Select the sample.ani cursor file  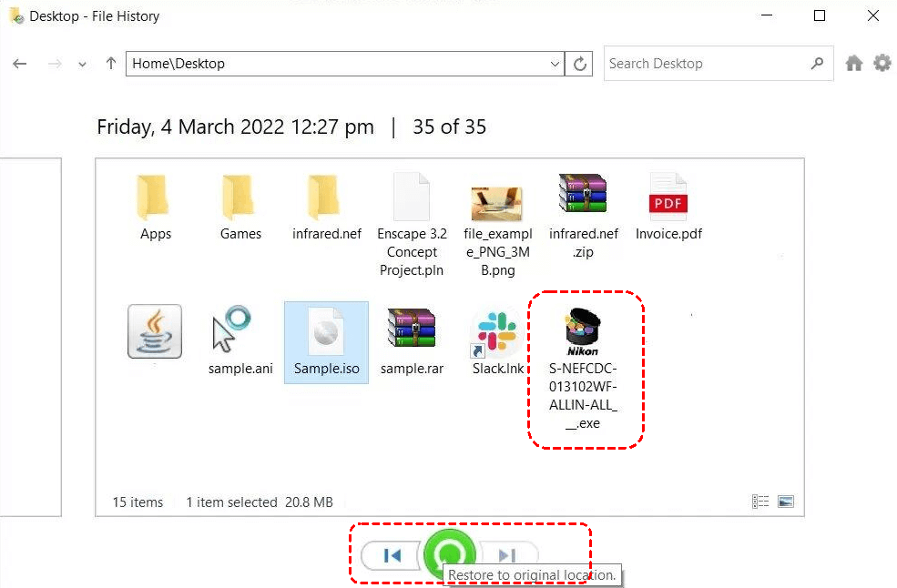pyautogui.click(x=240, y=341)
